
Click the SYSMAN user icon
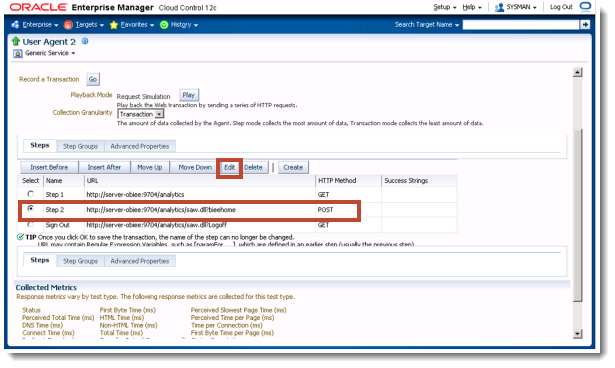[x=499, y=7]
